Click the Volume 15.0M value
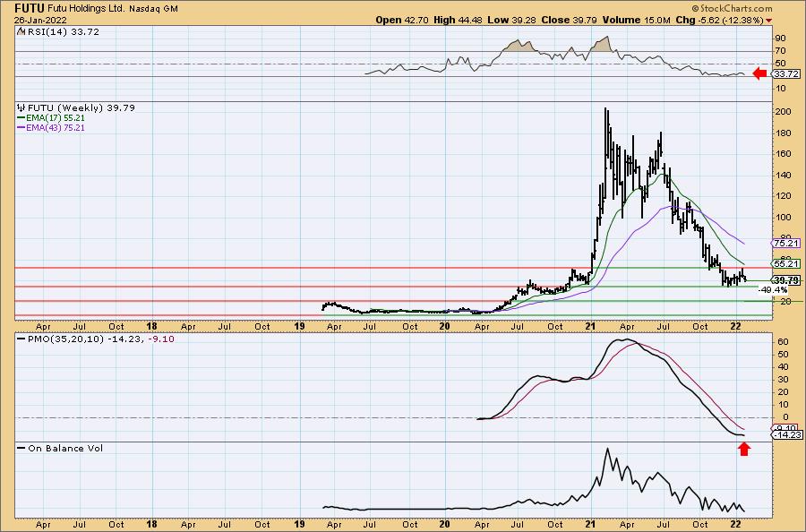806x532 pixels. click(x=637, y=20)
